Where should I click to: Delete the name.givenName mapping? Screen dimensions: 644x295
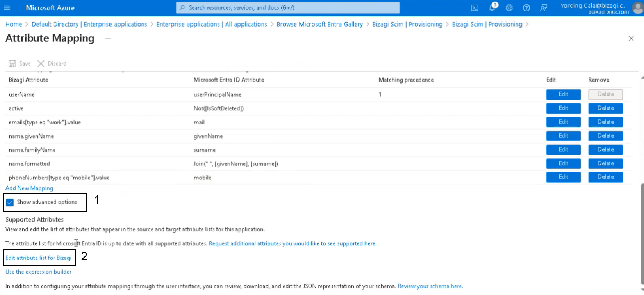pyautogui.click(x=605, y=136)
